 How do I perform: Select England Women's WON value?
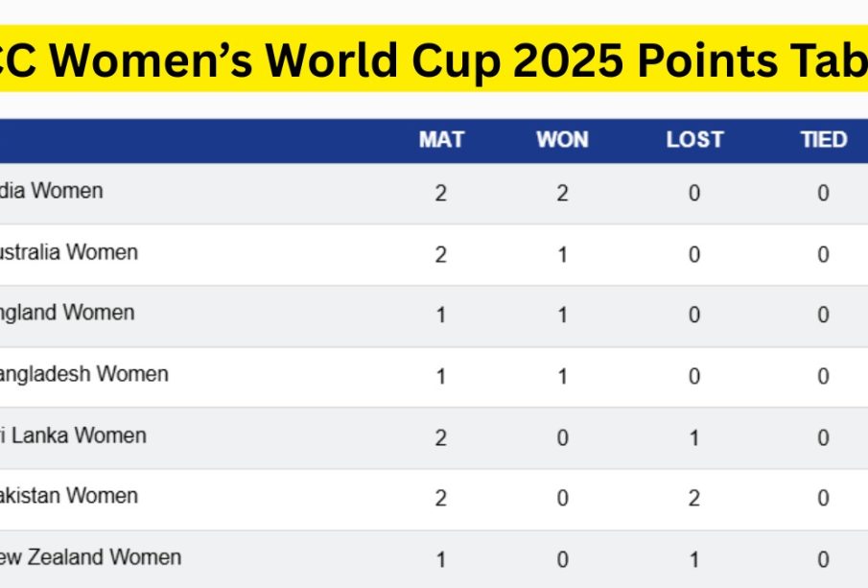562,316
